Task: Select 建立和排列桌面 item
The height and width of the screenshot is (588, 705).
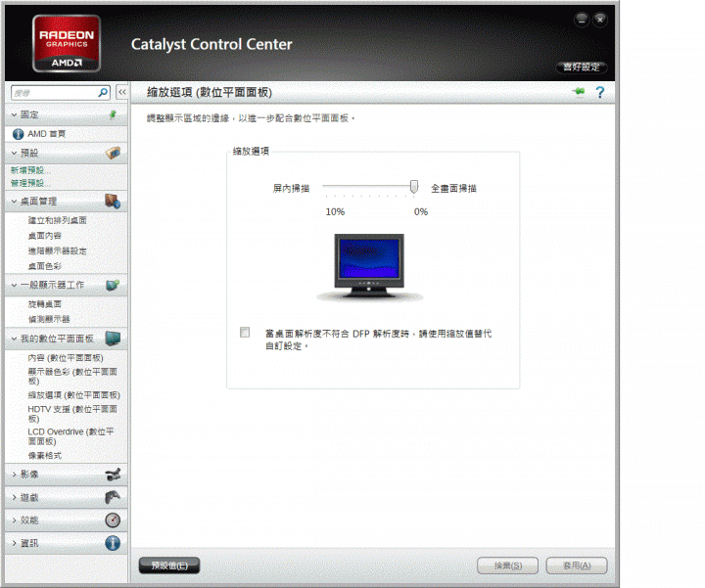Action: pyautogui.click(x=57, y=220)
